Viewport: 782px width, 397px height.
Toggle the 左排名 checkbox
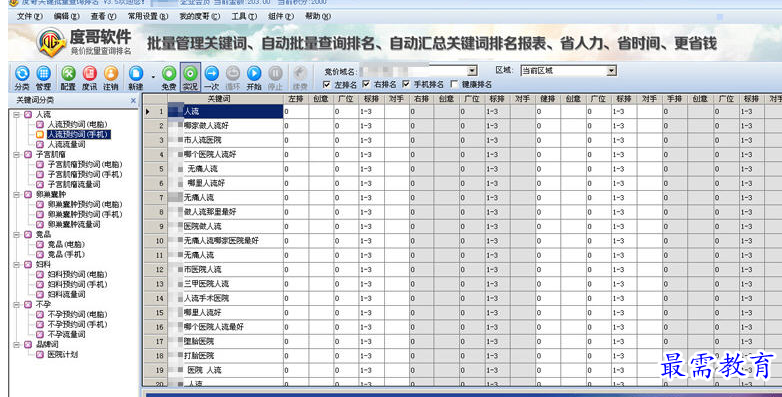pos(327,84)
